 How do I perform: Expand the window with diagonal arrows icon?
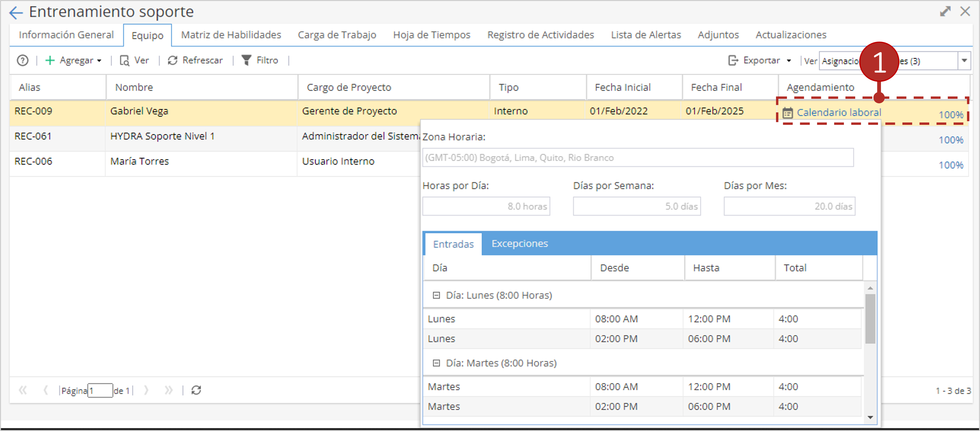click(945, 11)
